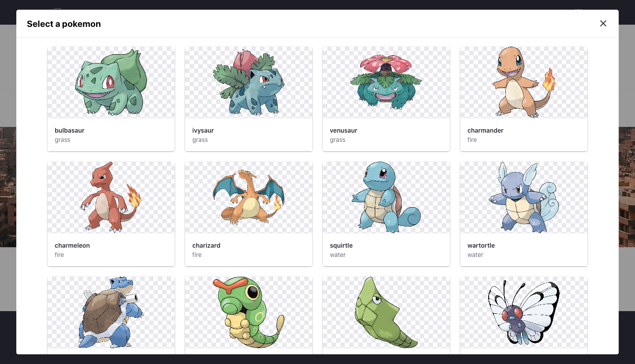The height and width of the screenshot is (364, 635).
Task: Click the bulbasaur name label
Action: tap(70, 130)
